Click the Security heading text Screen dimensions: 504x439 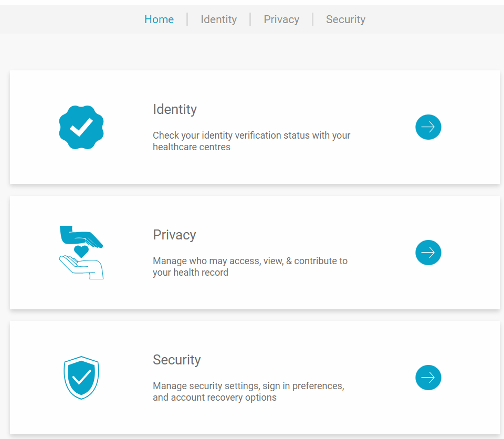click(177, 360)
